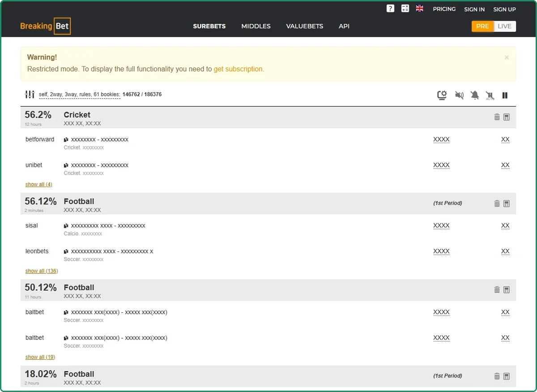Dismiss the Warning banner

coord(507,57)
